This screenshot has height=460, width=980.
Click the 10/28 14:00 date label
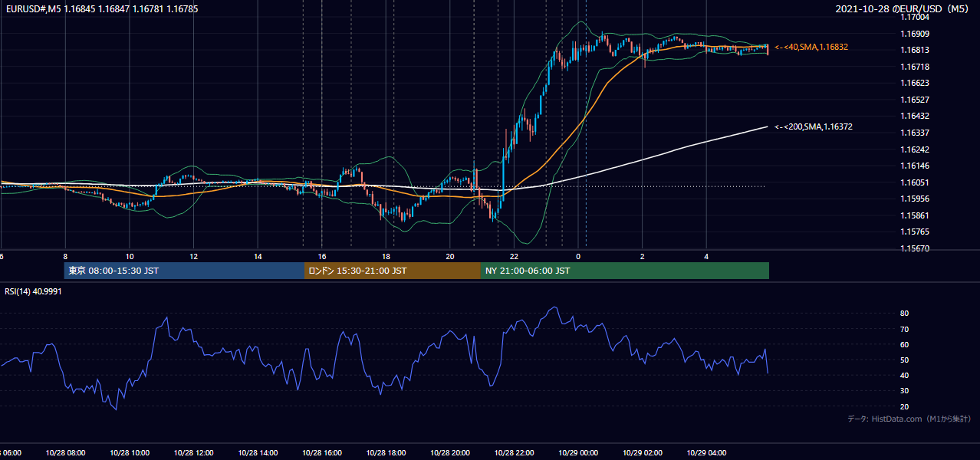(258, 453)
